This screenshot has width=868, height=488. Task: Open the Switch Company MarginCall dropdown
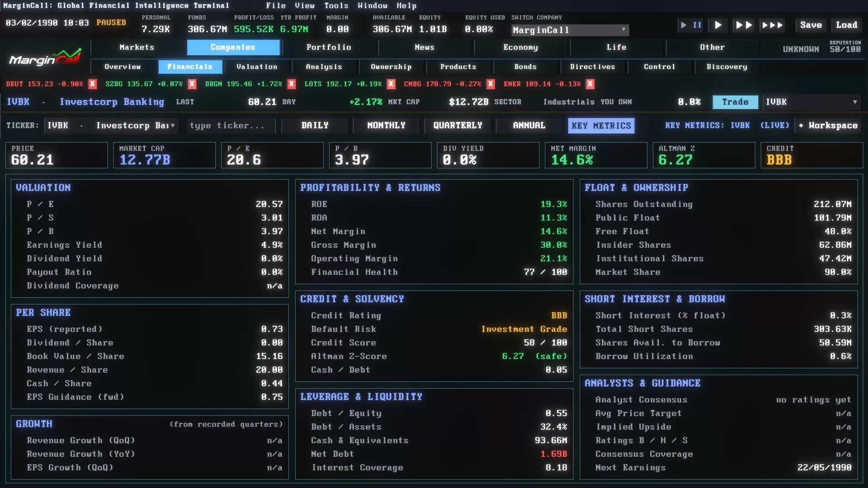coord(570,30)
